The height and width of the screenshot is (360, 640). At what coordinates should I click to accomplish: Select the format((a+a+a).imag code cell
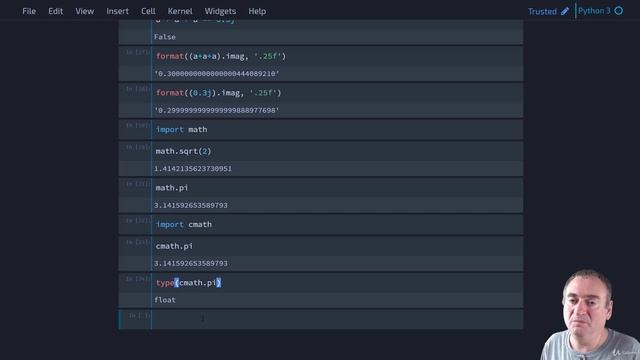[337, 56]
